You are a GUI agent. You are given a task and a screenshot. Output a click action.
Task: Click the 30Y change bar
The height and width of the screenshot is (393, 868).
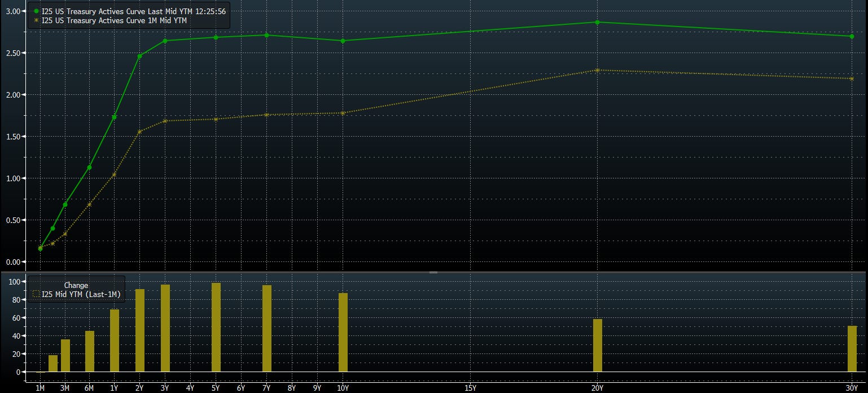(x=852, y=349)
